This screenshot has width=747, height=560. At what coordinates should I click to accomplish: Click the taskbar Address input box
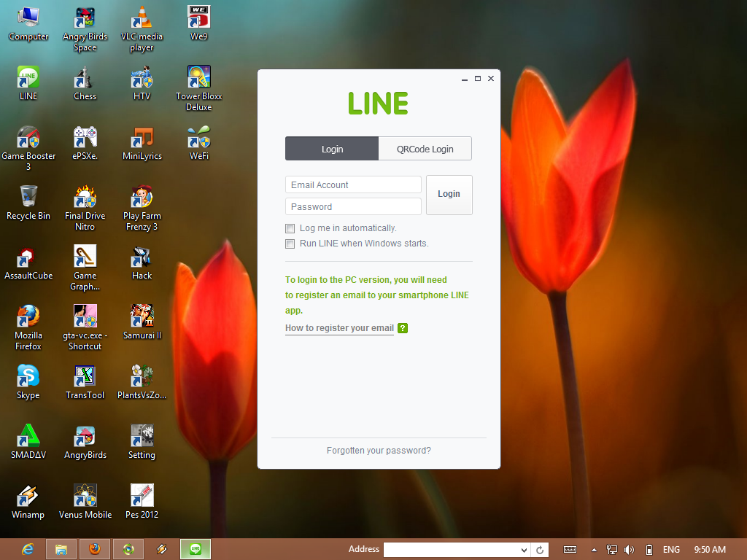(451, 550)
